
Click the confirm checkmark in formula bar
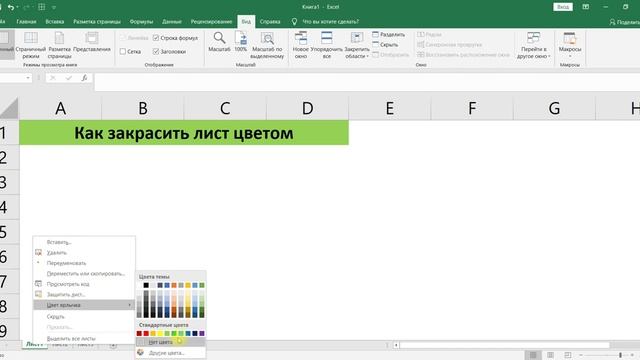coord(69,78)
